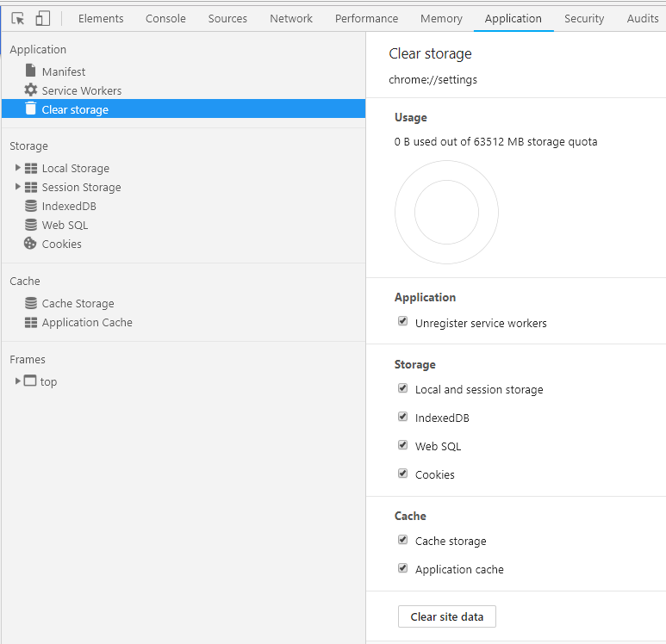Expand the top frame arrow
Screen dimensions: 666x644
click(17, 381)
